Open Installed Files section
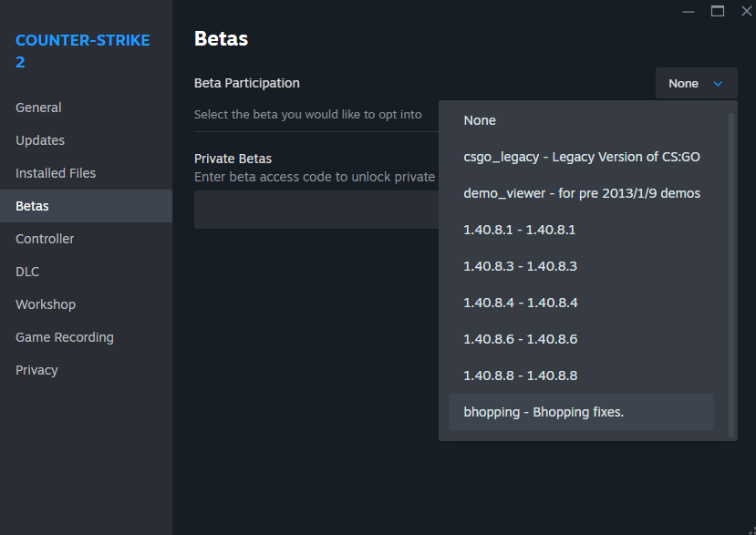The image size is (756, 535). [x=86, y=173]
